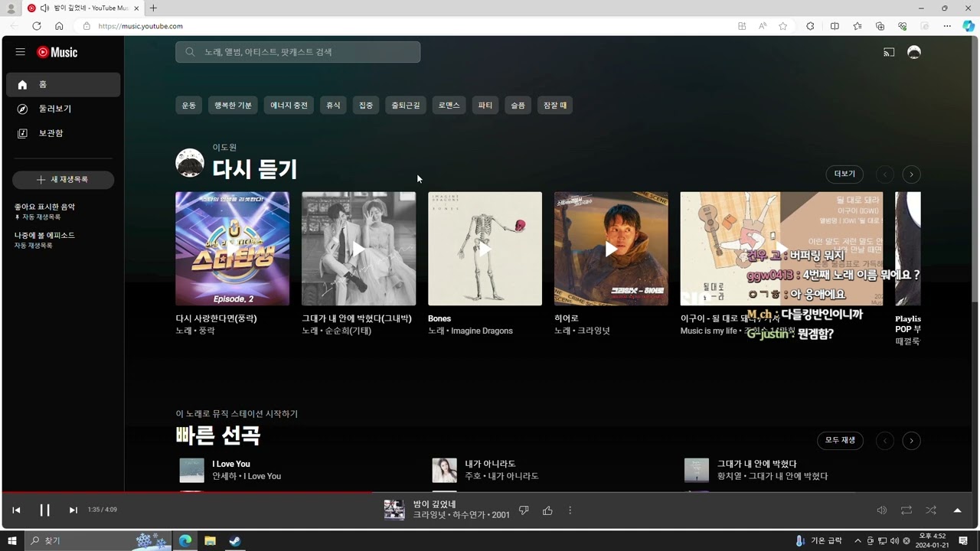Open Steam from the taskbar
The image size is (980, 551).
pyautogui.click(x=235, y=541)
